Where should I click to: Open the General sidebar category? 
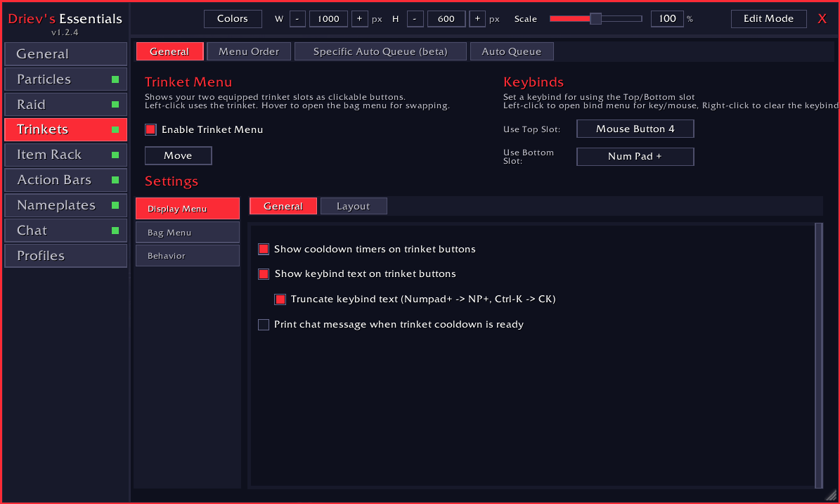pos(65,54)
